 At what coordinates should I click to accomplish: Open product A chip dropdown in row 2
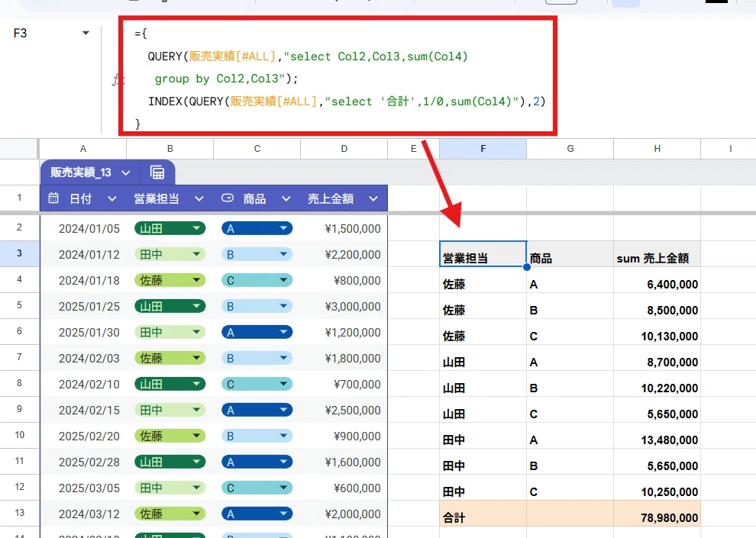[x=283, y=228]
